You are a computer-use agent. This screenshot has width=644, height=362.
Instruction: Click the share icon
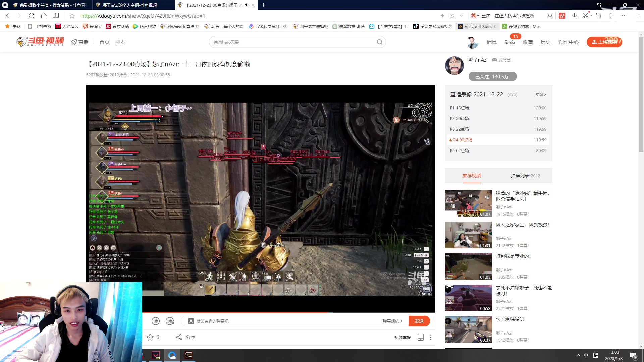179,337
